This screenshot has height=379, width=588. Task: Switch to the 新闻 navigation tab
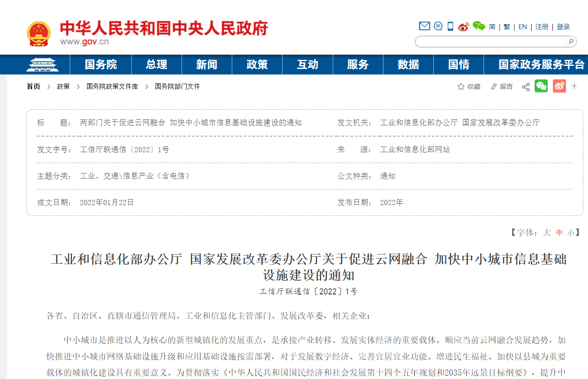pos(207,64)
